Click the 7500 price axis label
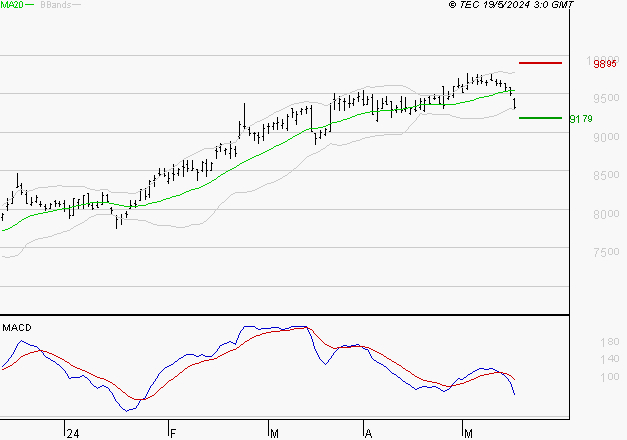627x440 pixels. [606, 252]
